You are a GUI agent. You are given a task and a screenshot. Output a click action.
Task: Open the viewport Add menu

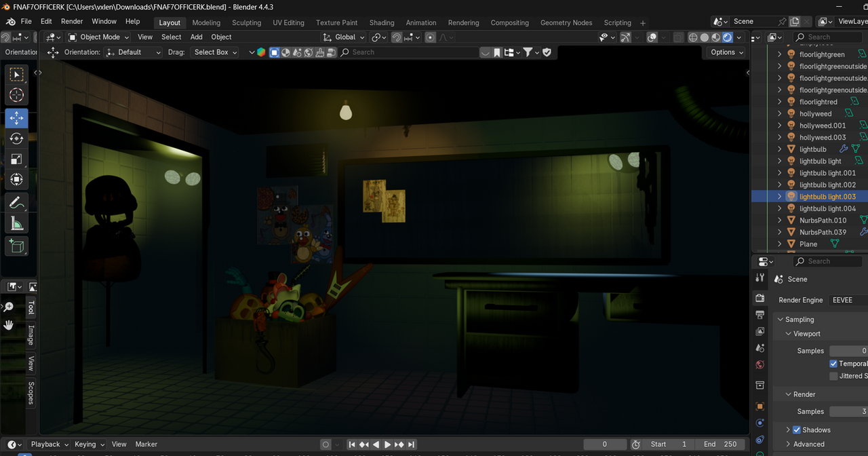point(197,37)
